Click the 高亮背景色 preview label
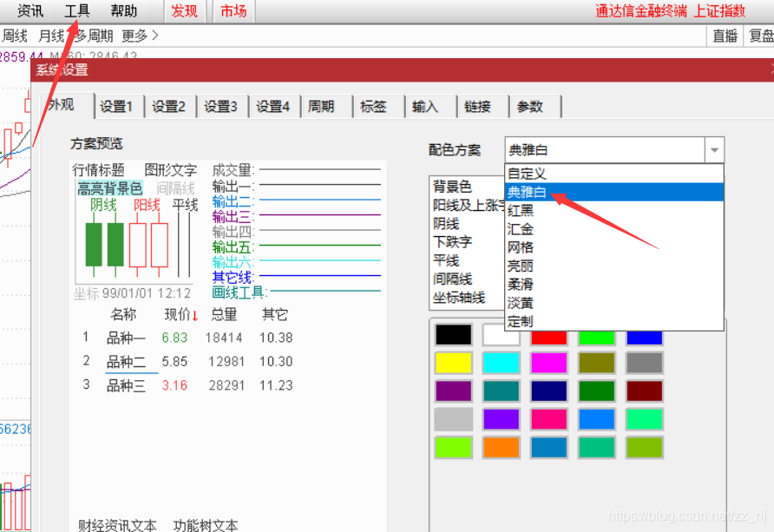This screenshot has height=532, width=774. point(110,188)
